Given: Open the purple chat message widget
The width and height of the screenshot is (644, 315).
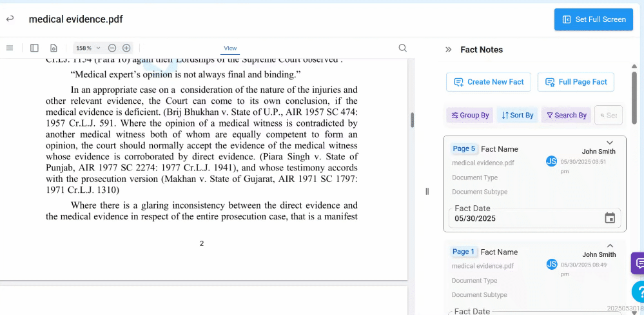Looking at the screenshot, I should pos(638,263).
